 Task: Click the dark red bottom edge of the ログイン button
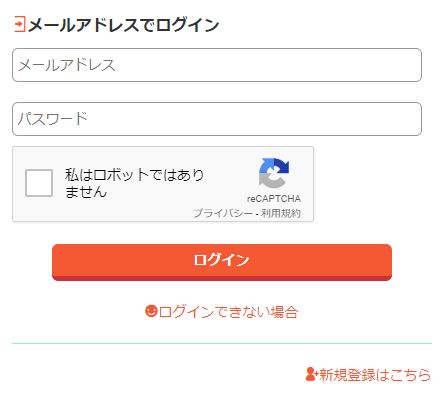(222, 278)
